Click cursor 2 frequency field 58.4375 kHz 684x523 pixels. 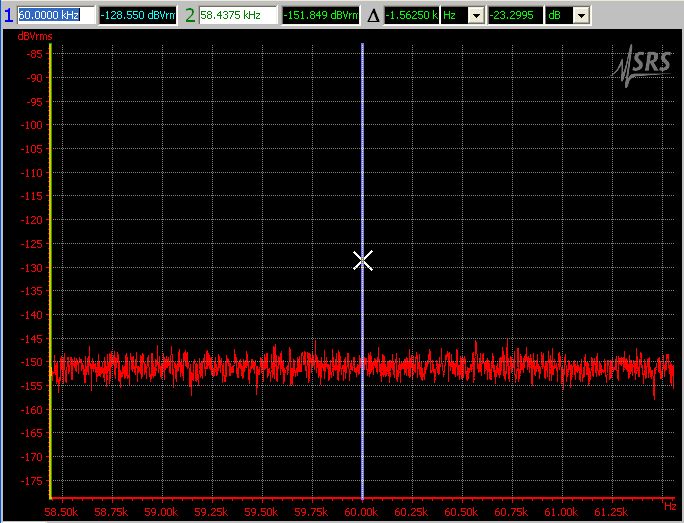pos(238,15)
